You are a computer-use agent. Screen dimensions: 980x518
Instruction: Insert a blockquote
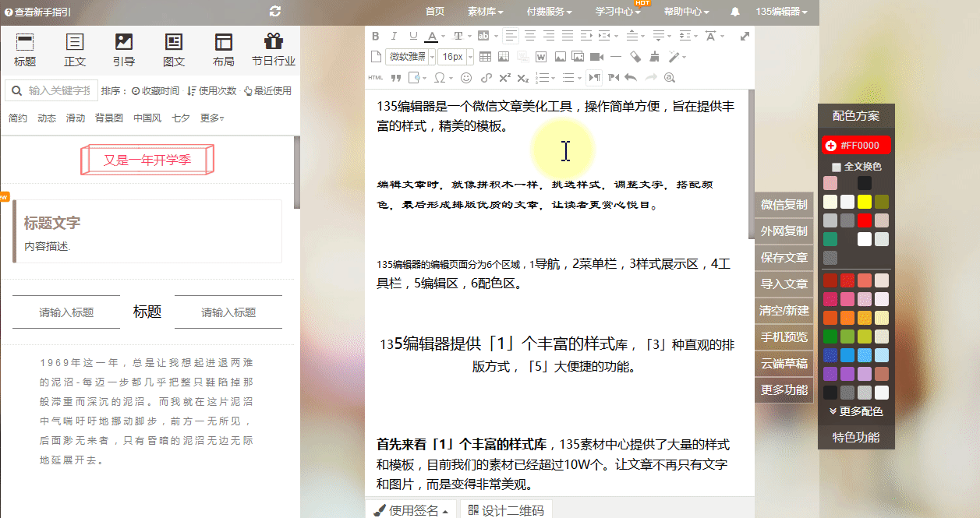coord(395,78)
